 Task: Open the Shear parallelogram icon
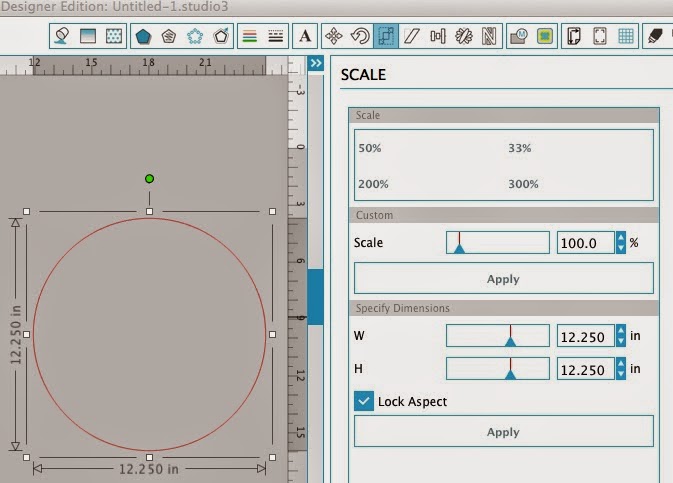(412, 36)
